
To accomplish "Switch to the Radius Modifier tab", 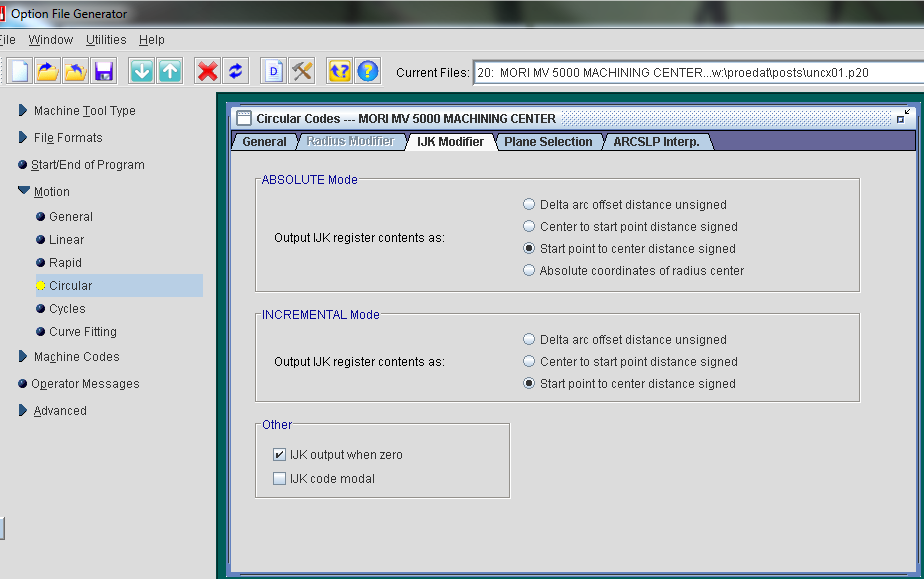I will 350,141.
